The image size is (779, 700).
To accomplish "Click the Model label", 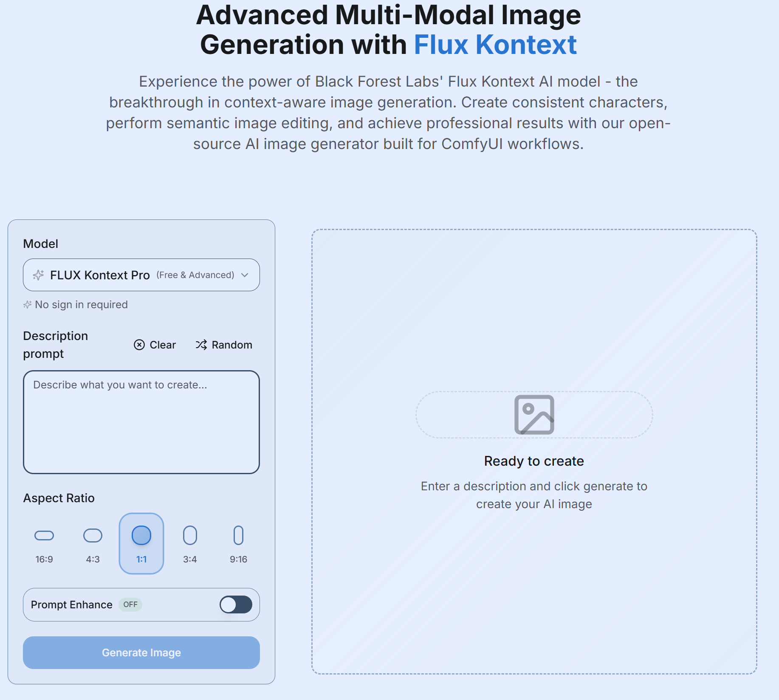I will (40, 244).
